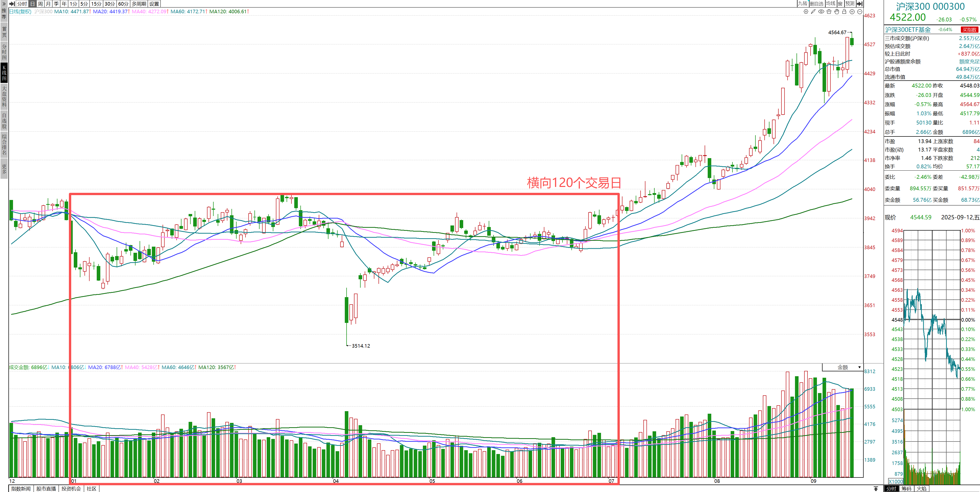Image resolution: width=980 pixels, height=492 pixels.
Task: Open the 筹码 tab at bottom right
Action: point(906,489)
